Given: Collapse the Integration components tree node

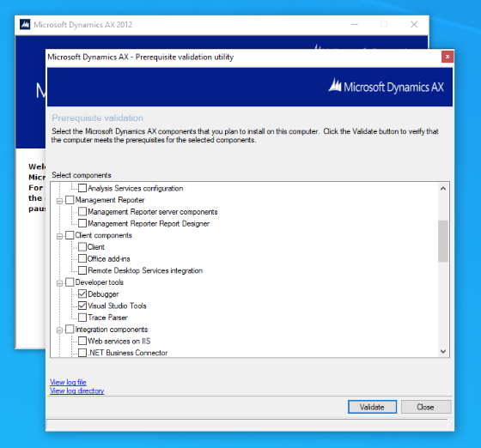Looking at the screenshot, I should click(x=59, y=330).
